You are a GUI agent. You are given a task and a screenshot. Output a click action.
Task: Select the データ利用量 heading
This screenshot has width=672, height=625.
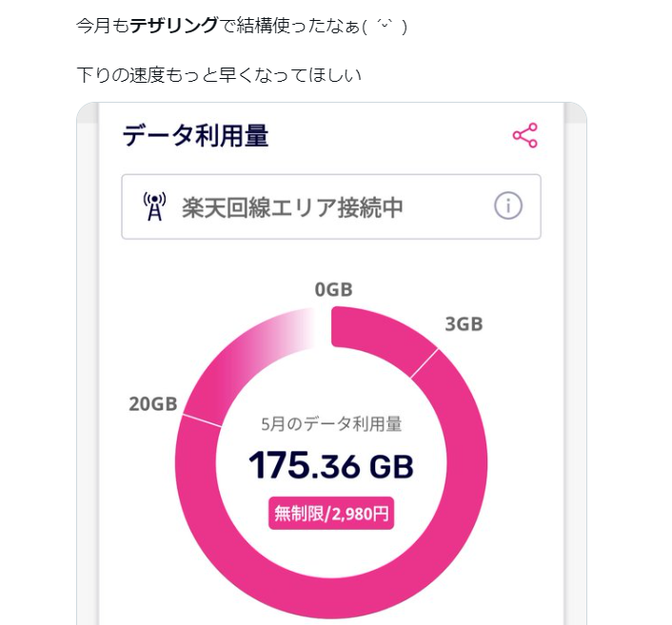click(195, 136)
